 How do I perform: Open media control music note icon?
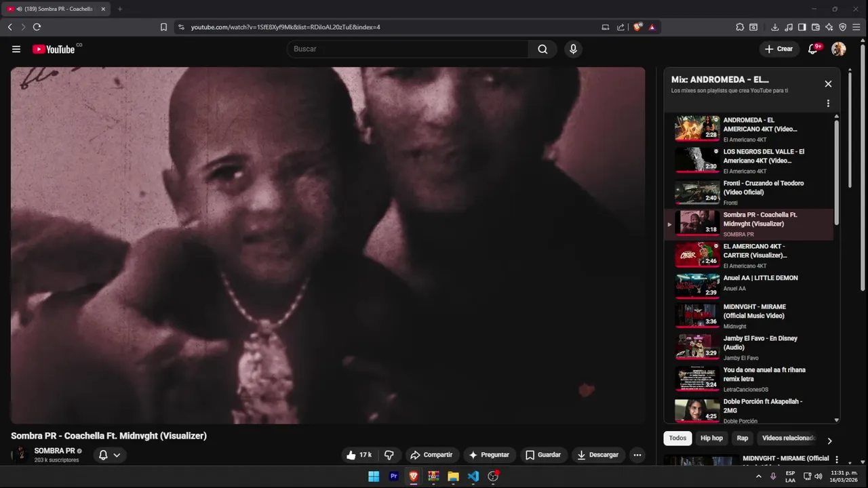(x=788, y=27)
